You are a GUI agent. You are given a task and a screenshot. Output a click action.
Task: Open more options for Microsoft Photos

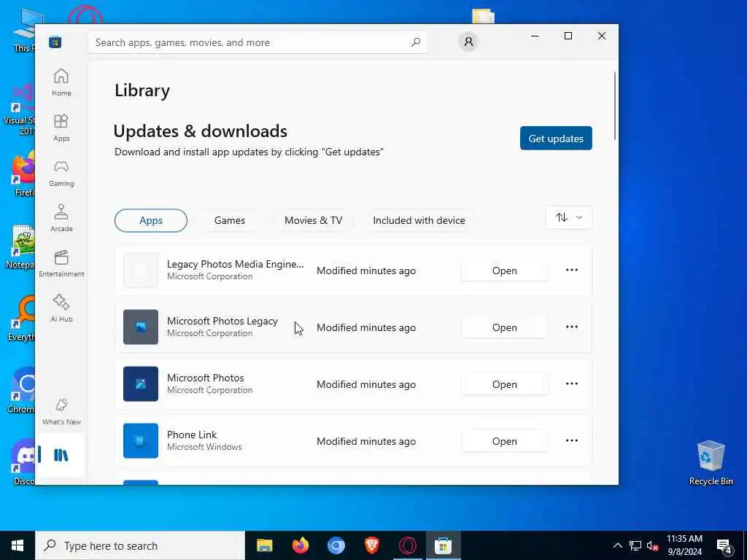click(572, 384)
